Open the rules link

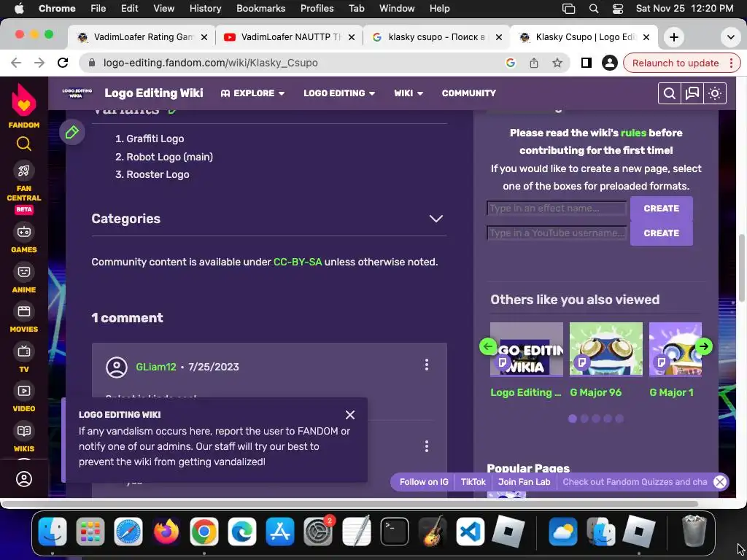click(x=633, y=133)
